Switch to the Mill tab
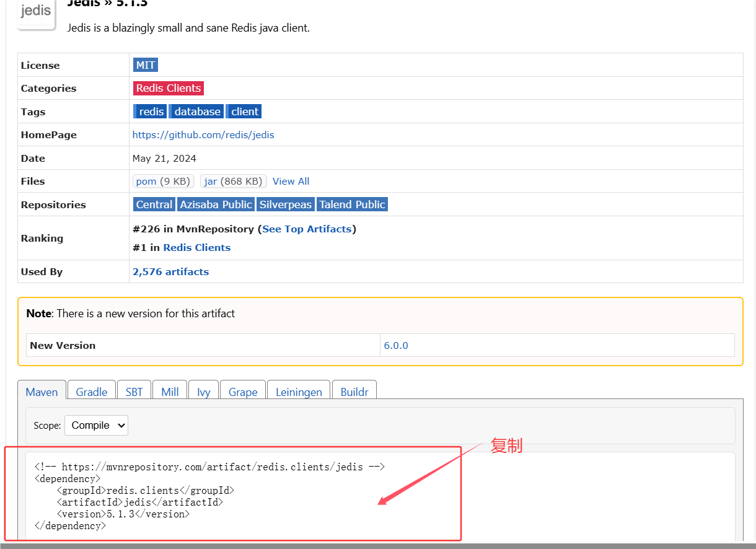Image resolution: width=756 pixels, height=549 pixels. pyautogui.click(x=170, y=392)
